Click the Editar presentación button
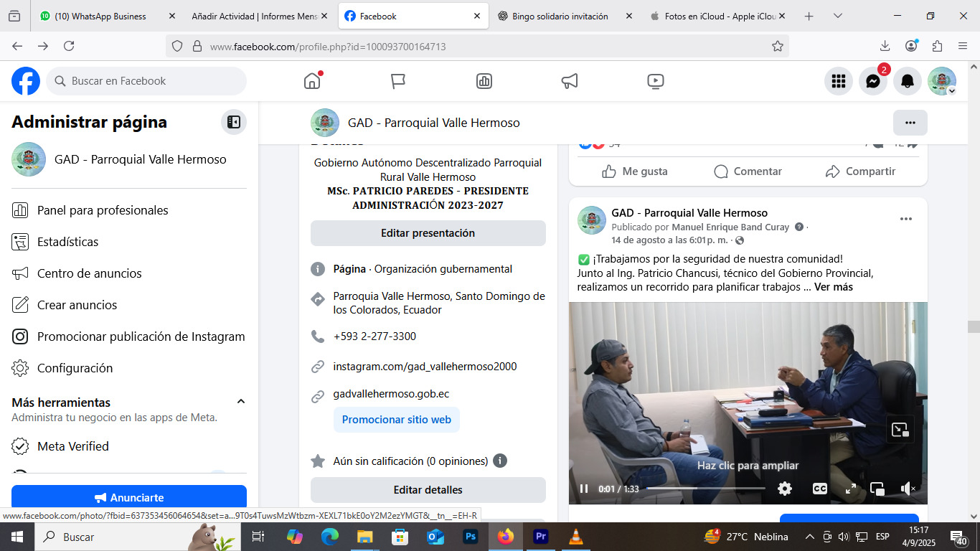Screen dimensions: 980x551 click(428, 233)
